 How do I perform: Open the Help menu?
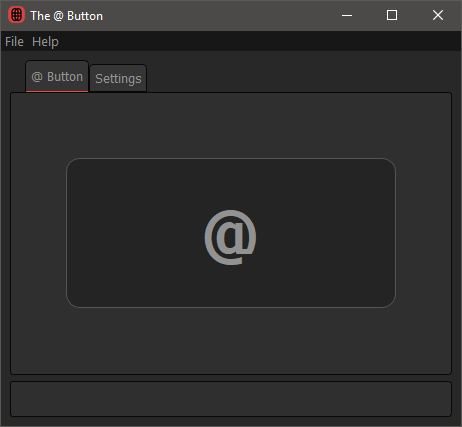pos(45,42)
